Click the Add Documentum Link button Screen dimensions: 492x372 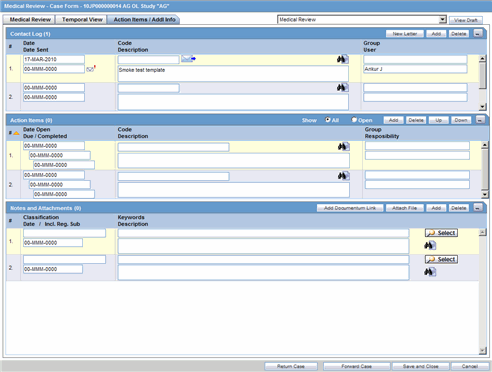point(350,208)
